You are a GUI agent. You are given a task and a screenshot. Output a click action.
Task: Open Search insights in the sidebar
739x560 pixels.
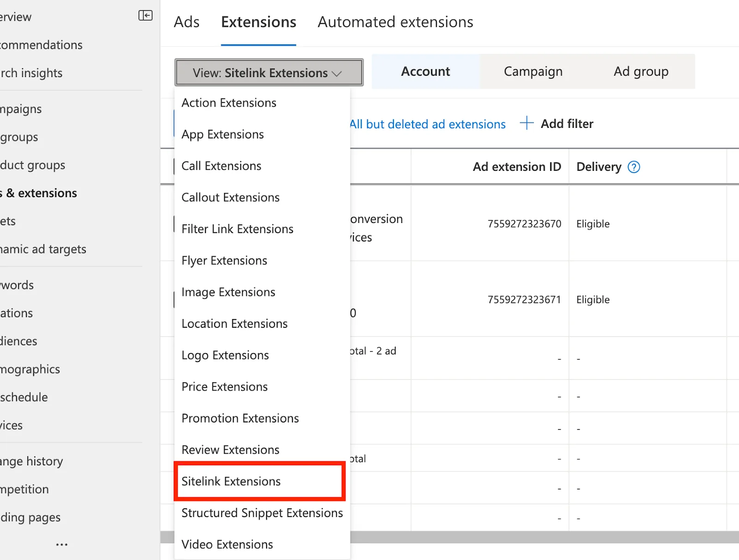coord(31,73)
